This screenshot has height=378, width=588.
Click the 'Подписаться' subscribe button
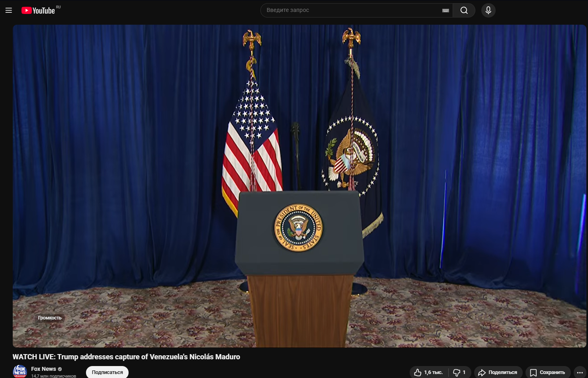tap(107, 372)
